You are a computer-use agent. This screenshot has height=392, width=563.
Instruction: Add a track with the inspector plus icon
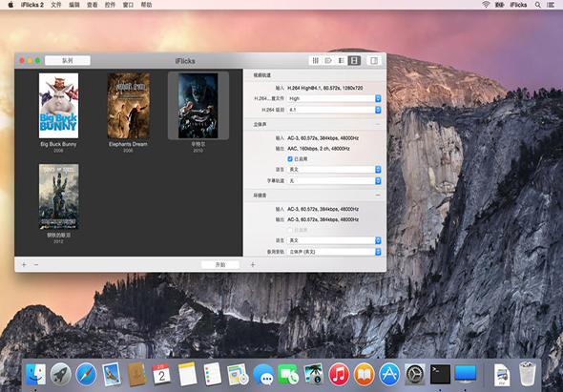(x=253, y=265)
